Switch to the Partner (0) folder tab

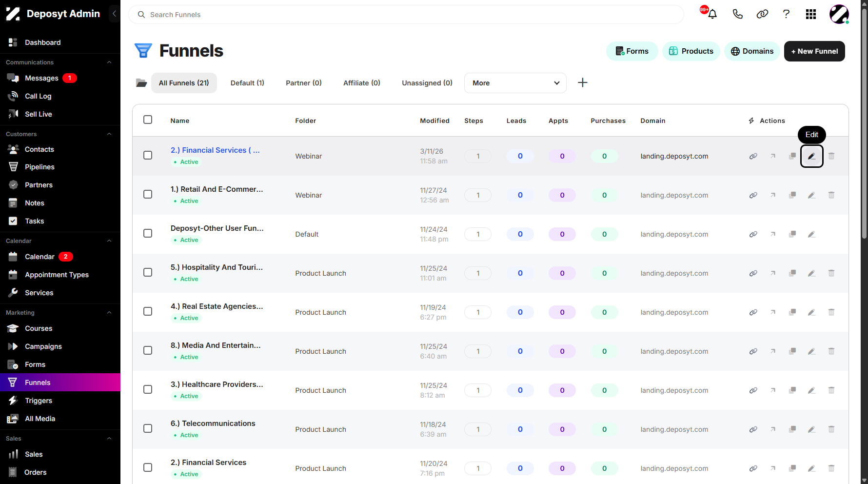(304, 83)
